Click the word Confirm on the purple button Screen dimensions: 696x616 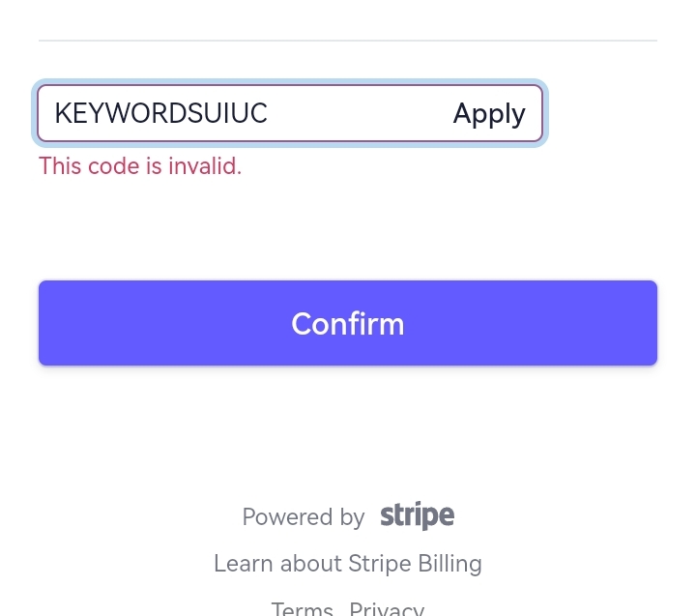tap(348, 323)
